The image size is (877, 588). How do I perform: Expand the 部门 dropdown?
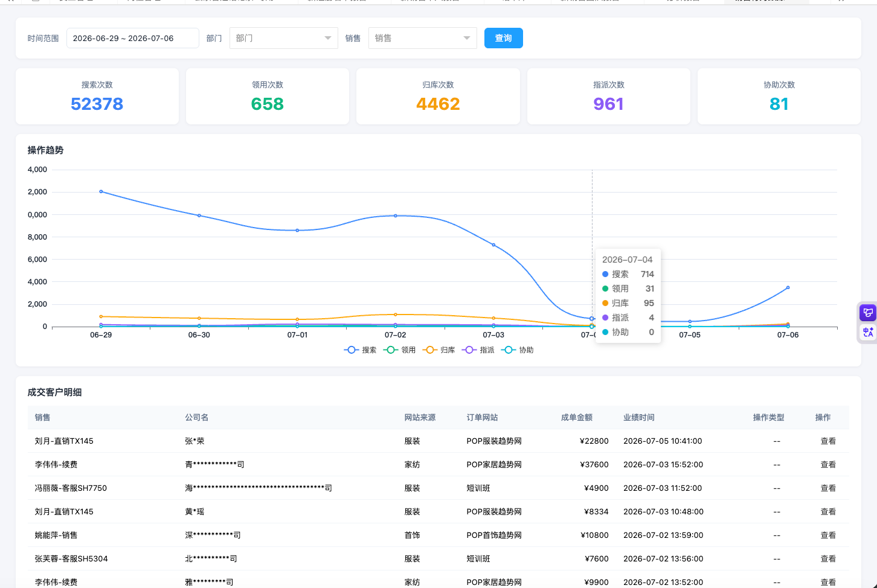284,38
